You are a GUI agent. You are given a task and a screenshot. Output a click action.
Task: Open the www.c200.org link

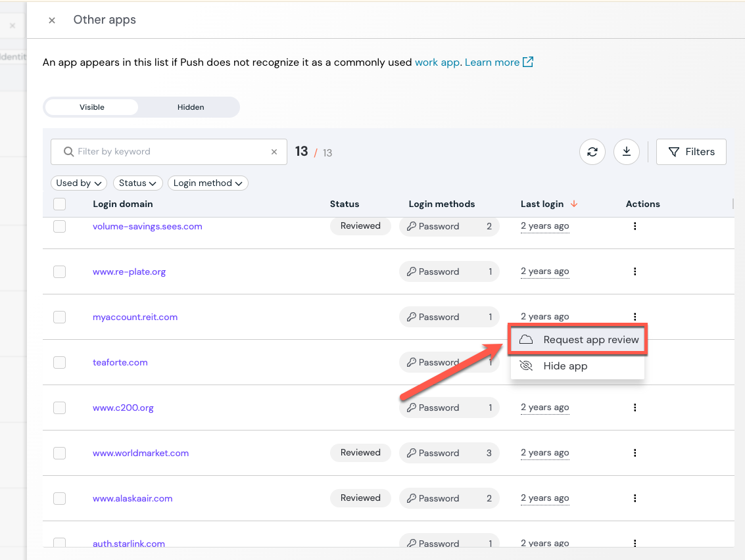click(x=123, y=408)
